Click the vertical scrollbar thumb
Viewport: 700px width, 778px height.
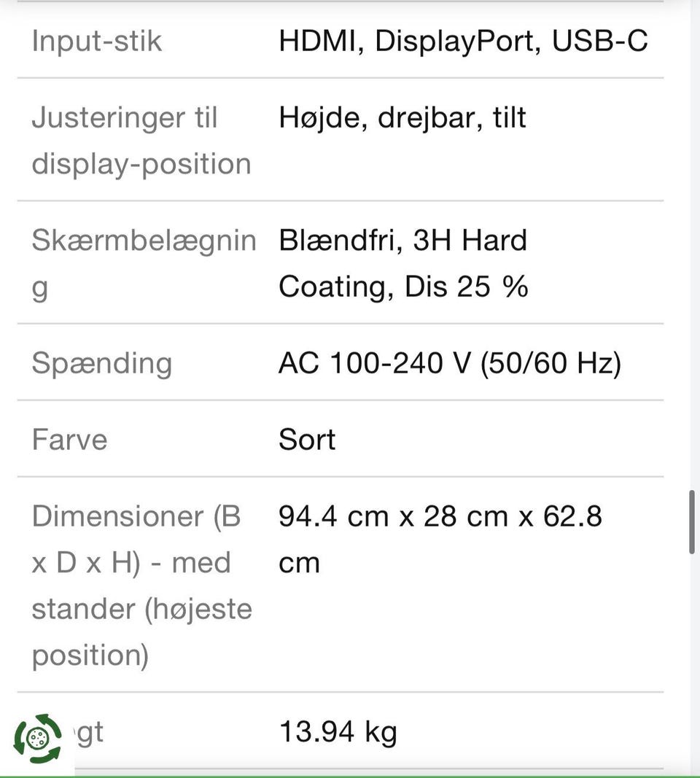click(691, 522)
